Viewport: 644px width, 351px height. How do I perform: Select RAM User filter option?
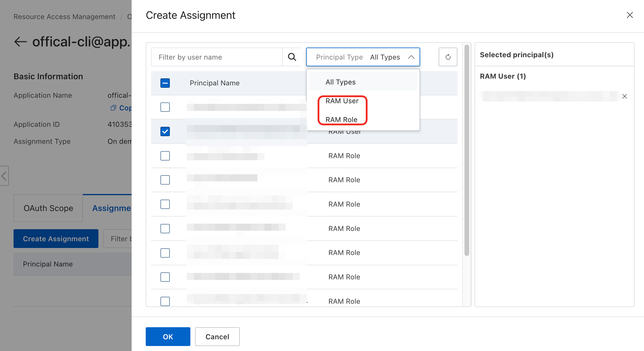(342, 101)
